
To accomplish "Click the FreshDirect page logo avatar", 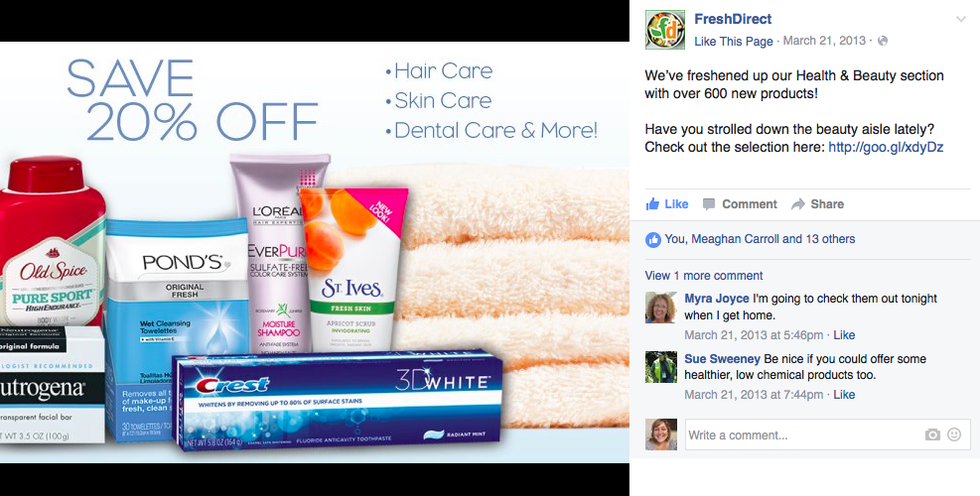I will [x=665, y=30].
